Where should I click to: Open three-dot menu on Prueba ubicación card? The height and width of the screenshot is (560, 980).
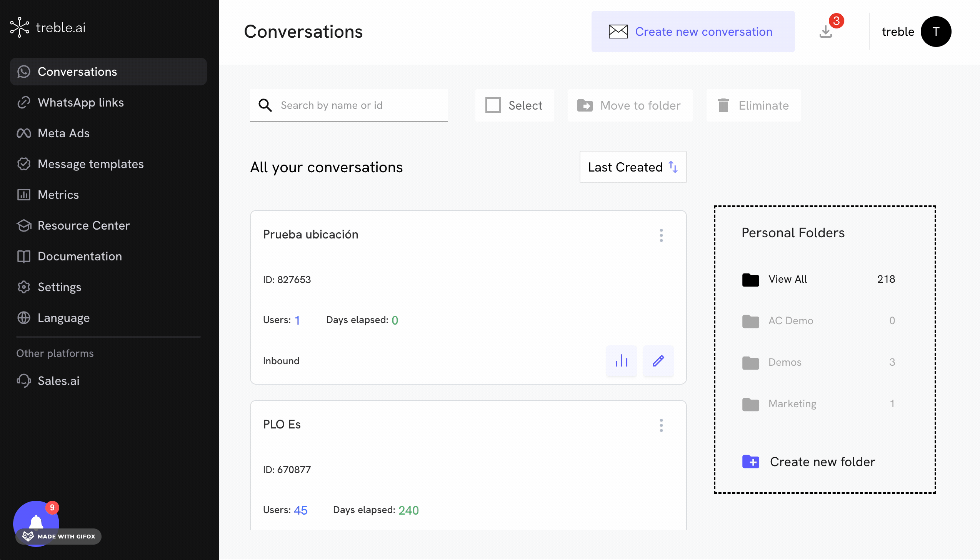[661, 235]
